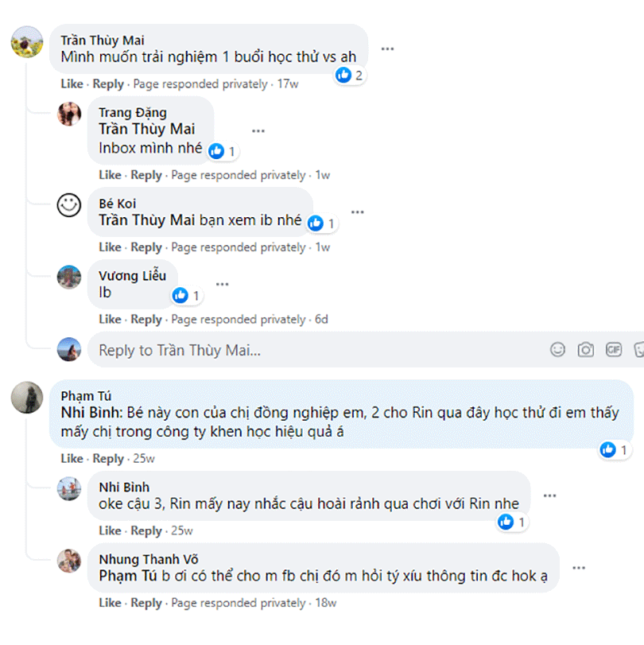Open the three-dot menu on Nhung Thanh Võ's reply
Image resolution: width=644 pixels, height=645 pixels.
tap(579, 567)
